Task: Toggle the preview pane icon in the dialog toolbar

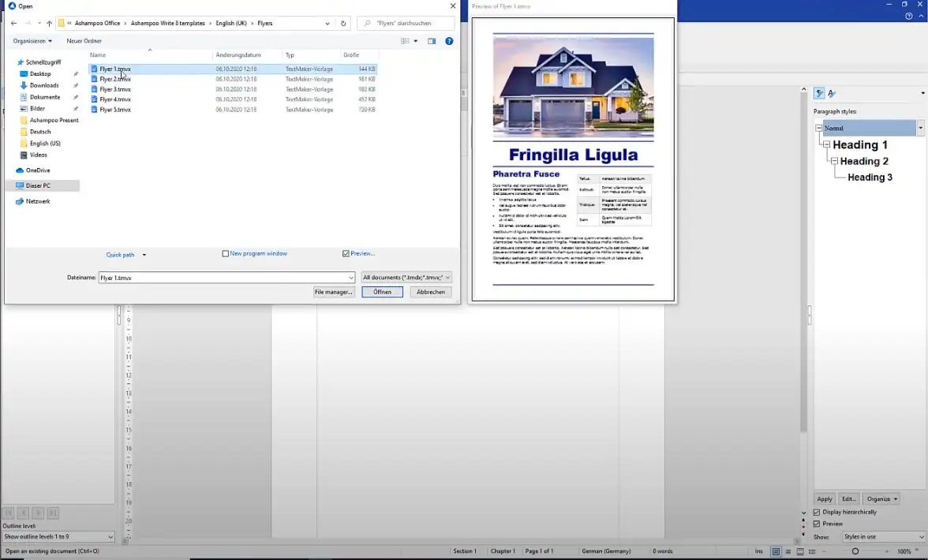Action: (432, 41)
